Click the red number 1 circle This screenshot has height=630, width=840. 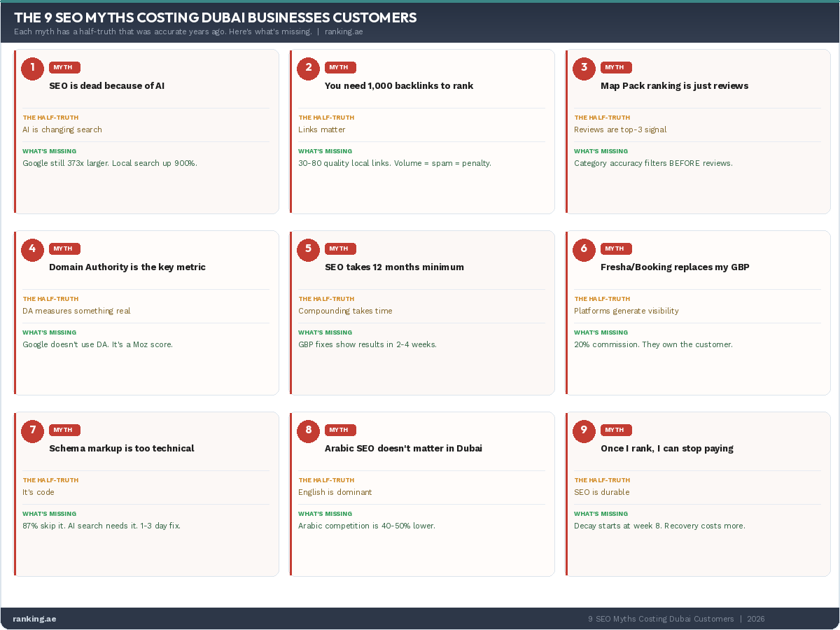pyautogui.click(x=32, y=68)
